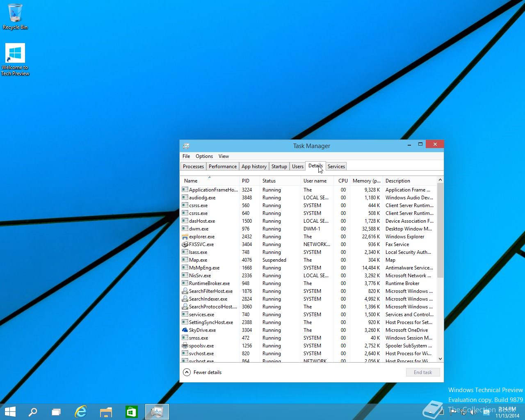Image resolution: width=525 pixels, height=420 pixels.
Task: Open the Options menu
Action: click(x=204, y=156)
